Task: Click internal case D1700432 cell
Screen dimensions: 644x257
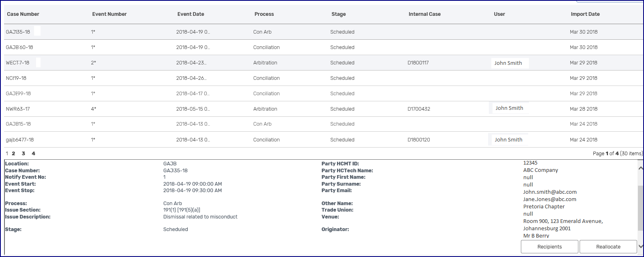Action: coord(419,109)
